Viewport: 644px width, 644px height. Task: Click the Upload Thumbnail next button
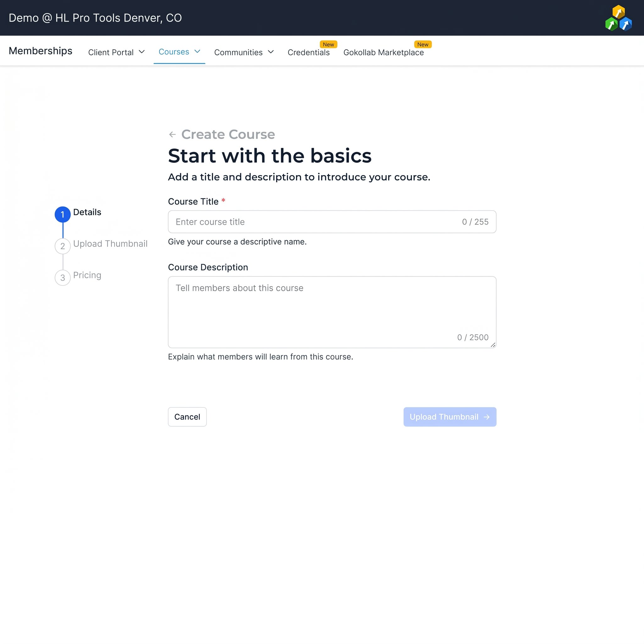pos(450,417)
